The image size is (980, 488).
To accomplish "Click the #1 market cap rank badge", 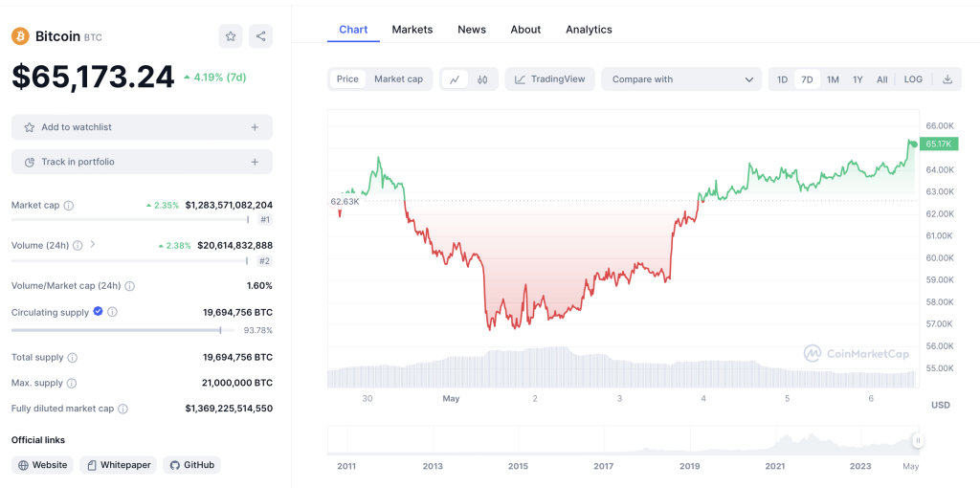I will [265, 220].
